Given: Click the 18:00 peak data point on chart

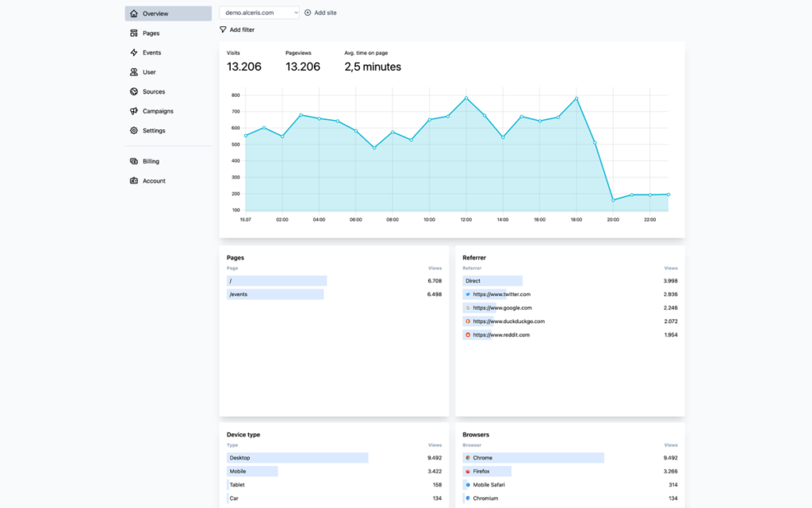Looking at the screenshot, I should (x=576, y=98).
